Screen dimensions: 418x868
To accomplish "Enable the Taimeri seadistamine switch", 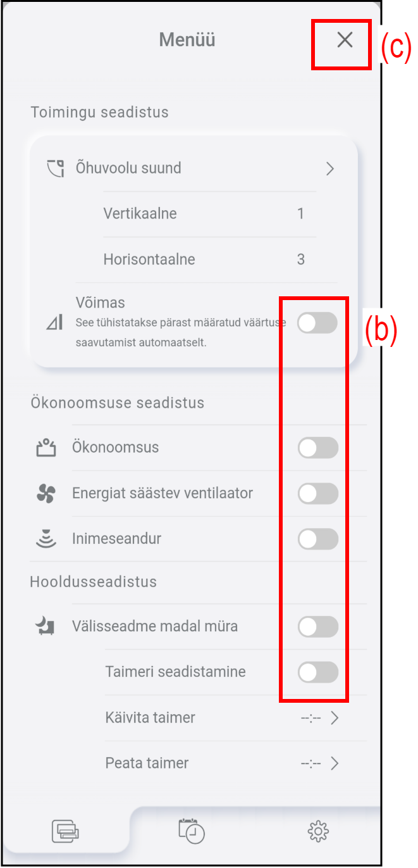I will click(318, 672).
